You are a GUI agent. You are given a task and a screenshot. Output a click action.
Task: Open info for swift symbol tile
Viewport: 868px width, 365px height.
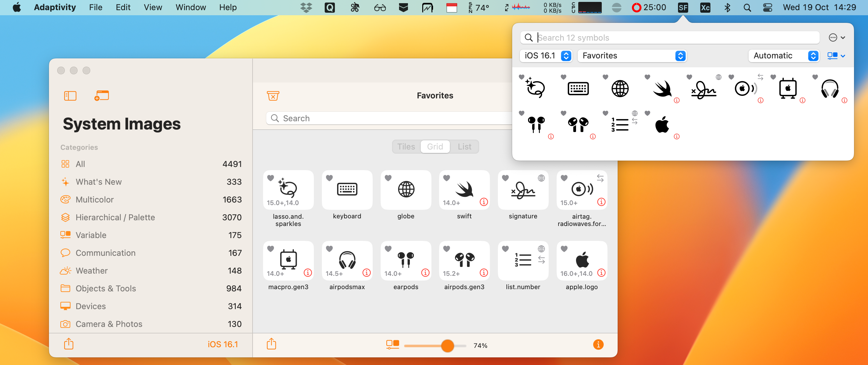(484, 202)
